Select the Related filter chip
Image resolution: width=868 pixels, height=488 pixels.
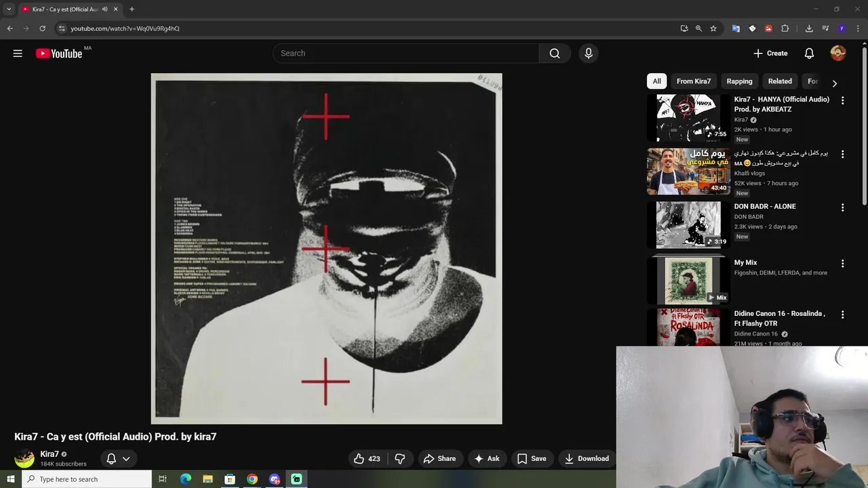[x=780, y=81]
